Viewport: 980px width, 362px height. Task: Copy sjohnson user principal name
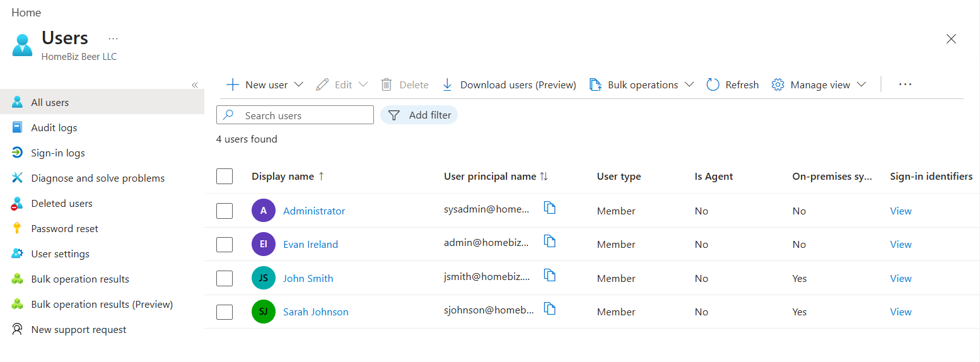click(x=550, y=308)
